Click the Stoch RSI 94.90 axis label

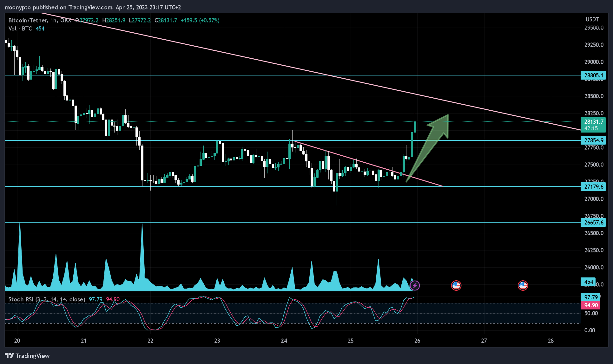[x=591, y=305]
